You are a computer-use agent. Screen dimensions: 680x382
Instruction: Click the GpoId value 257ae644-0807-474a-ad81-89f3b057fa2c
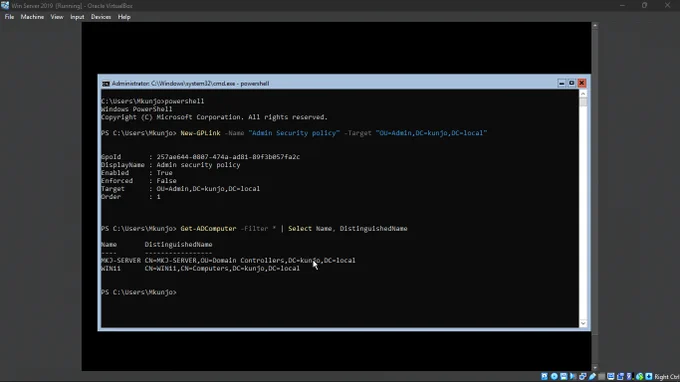228,157
